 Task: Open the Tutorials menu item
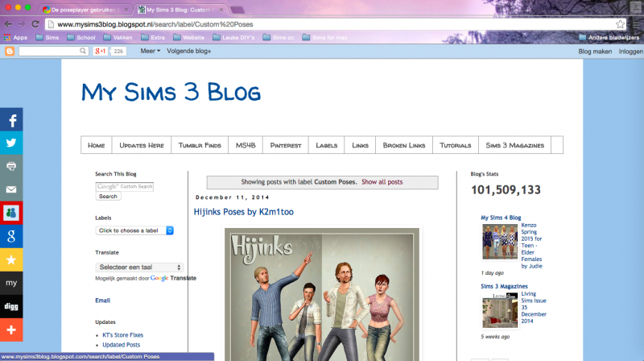click(456, 145)
